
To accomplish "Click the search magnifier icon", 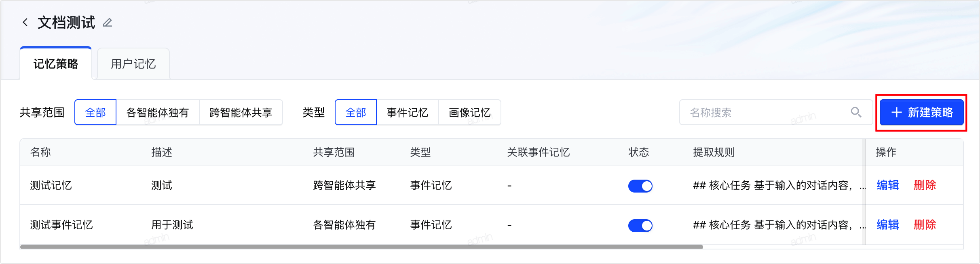I will pyautogui.click(x=856, y=112).
